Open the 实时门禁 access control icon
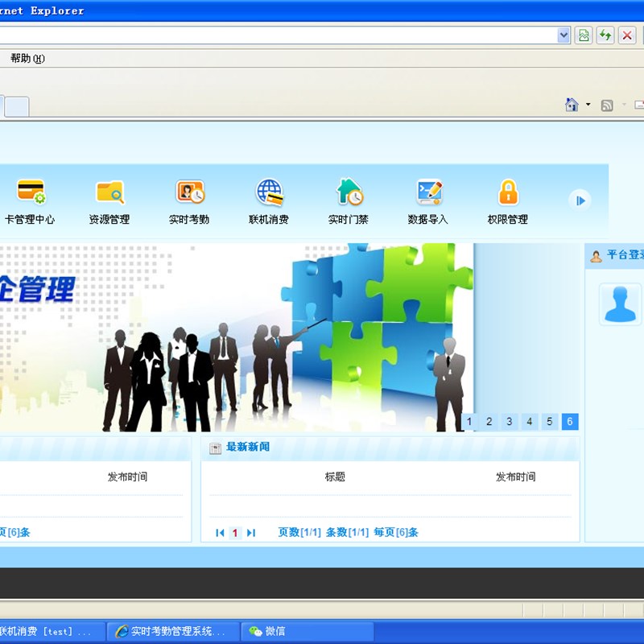Viewport: 644px width, 644px height. pyautogui.click(x=349, y=192)
